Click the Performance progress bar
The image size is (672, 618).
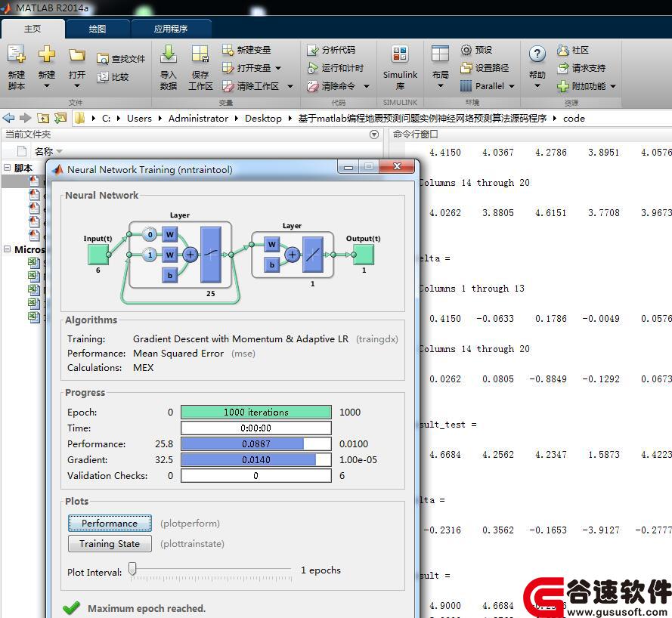(x=255, y=443)
